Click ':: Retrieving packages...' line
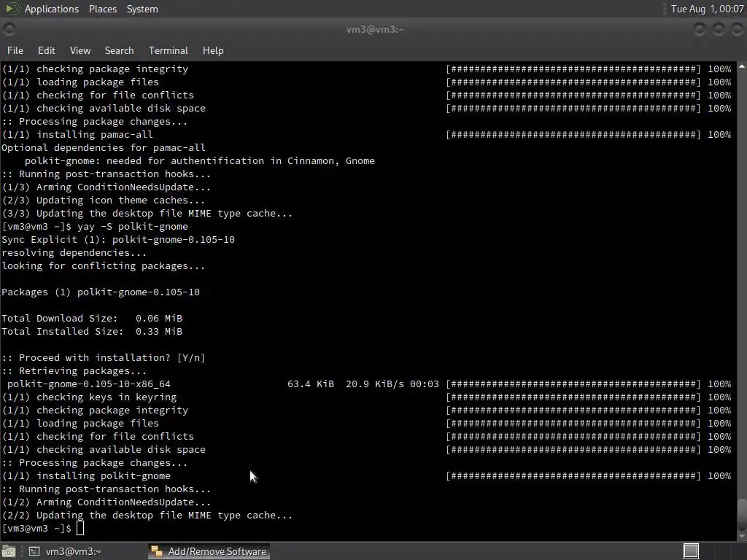This screenshot has width=747, height=560. (x=74, y=371)
